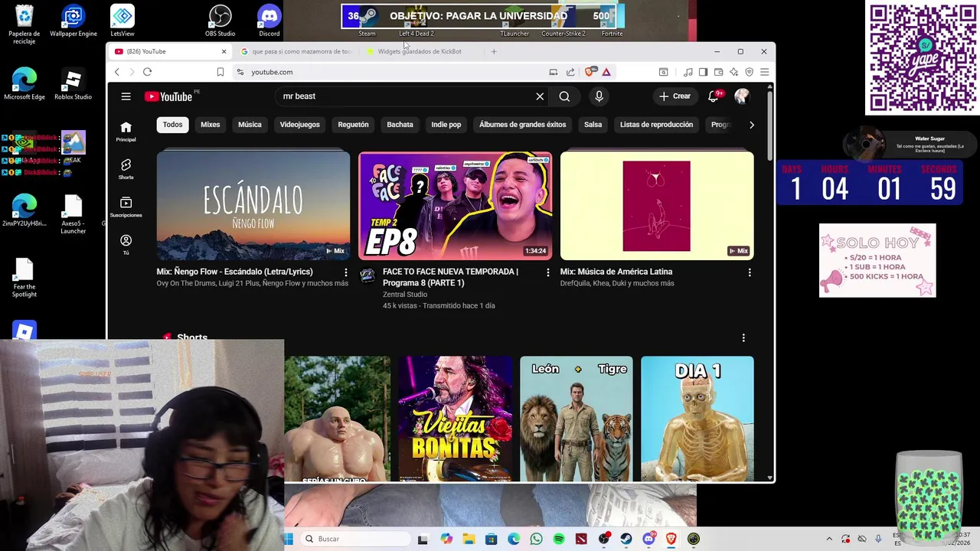Close the (826) YouTube tab
The image size is (980, 551).
(224, 51)
